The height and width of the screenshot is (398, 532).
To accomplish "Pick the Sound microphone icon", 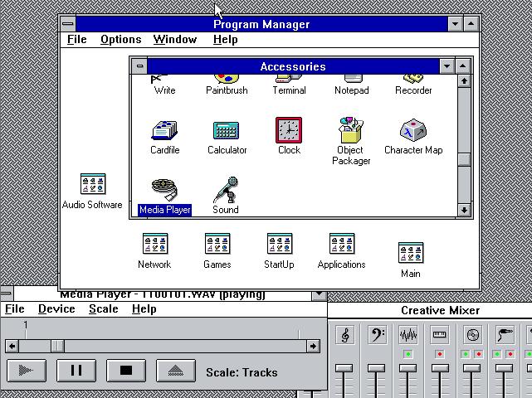I will click(227, 190).
